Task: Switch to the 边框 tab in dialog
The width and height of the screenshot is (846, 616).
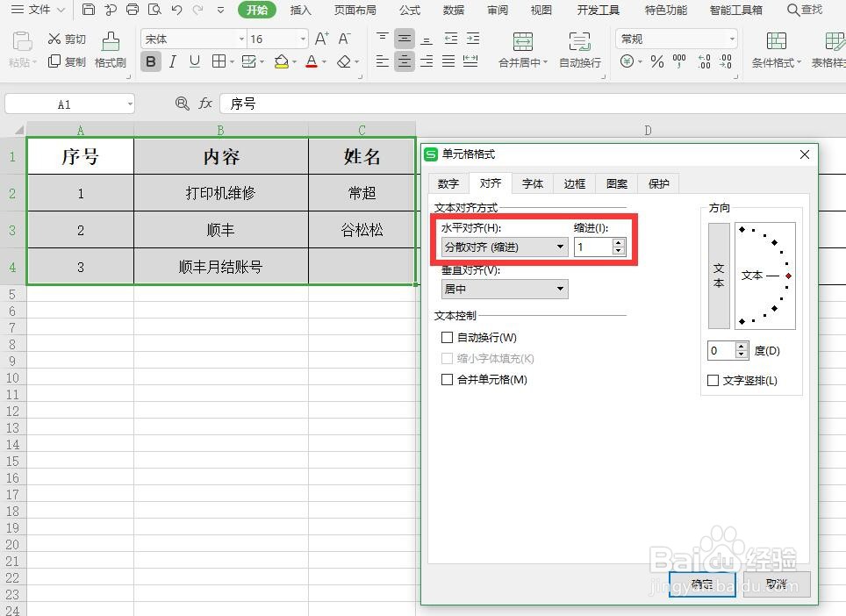Action: click(x=574, y=183)
